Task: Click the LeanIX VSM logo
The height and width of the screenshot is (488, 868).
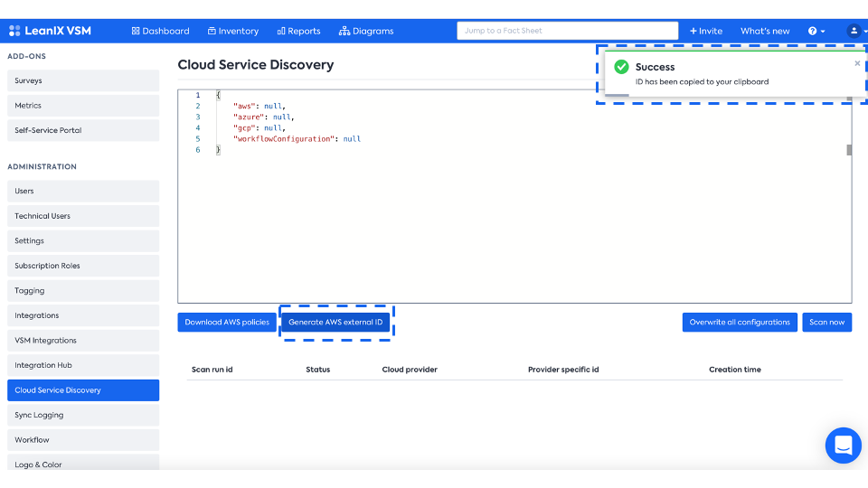Action: [50, 31]
